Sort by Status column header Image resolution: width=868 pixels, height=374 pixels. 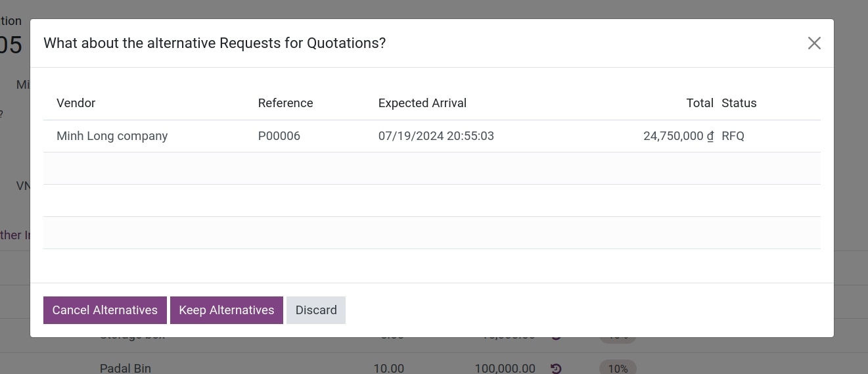[739, 103]
